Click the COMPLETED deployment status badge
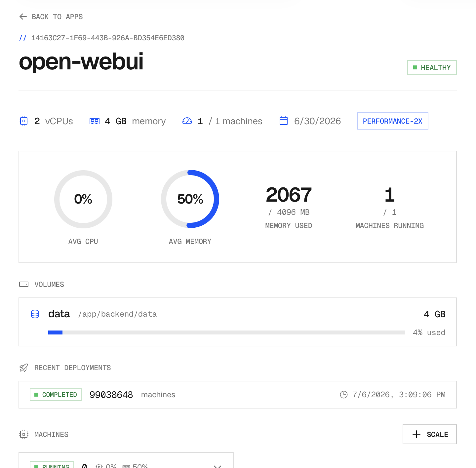 point(56,395)
